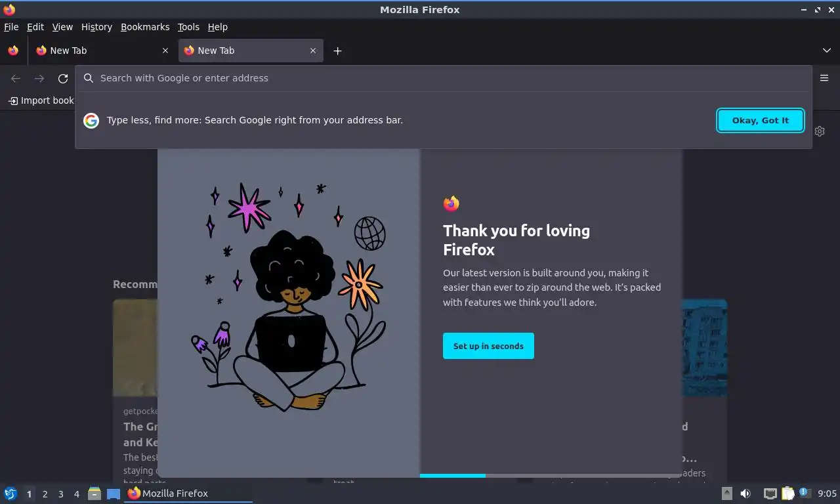Click the illustration of woman with laptop
Viewport: 840px width, 504px height.
289,297
